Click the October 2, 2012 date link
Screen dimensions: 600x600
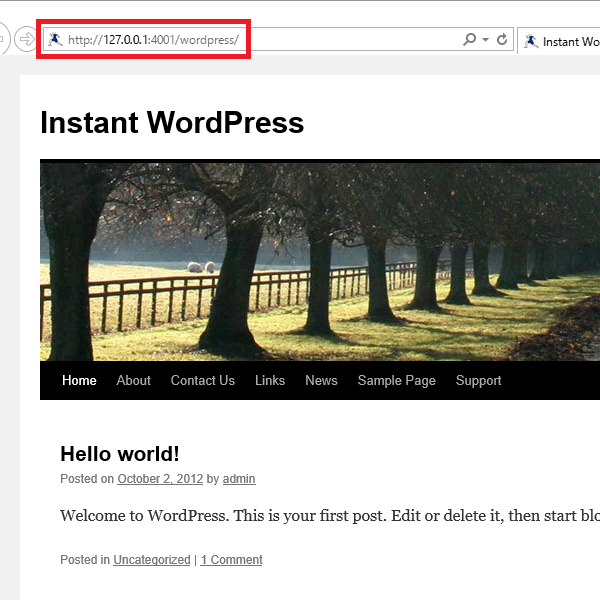pyautogui.click(x=160, y=479)
